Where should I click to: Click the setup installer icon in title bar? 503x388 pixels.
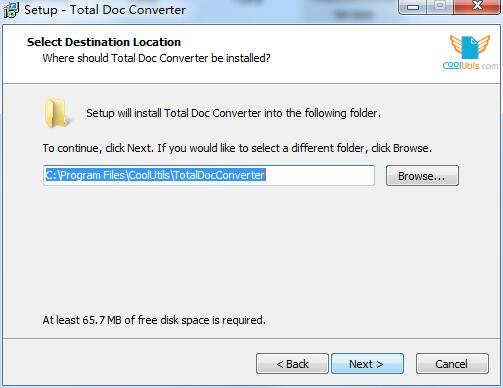pyautogui.click(x=10, y=10)
